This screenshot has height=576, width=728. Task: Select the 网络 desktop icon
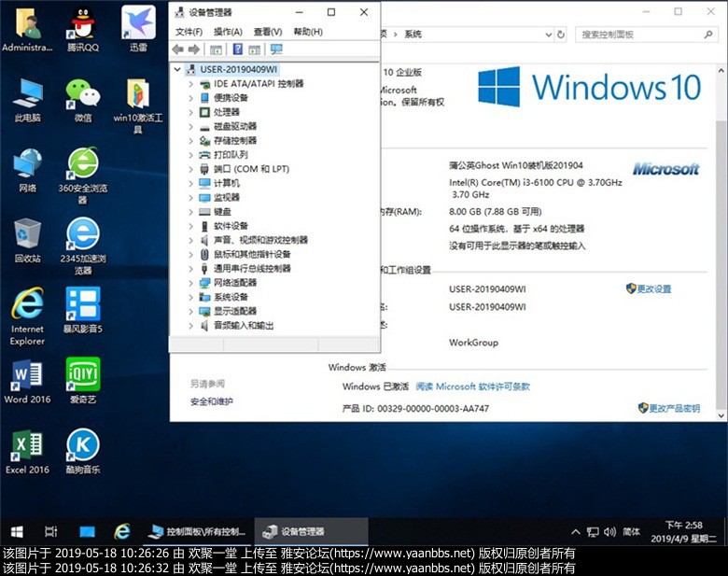[x=27, y=171]
